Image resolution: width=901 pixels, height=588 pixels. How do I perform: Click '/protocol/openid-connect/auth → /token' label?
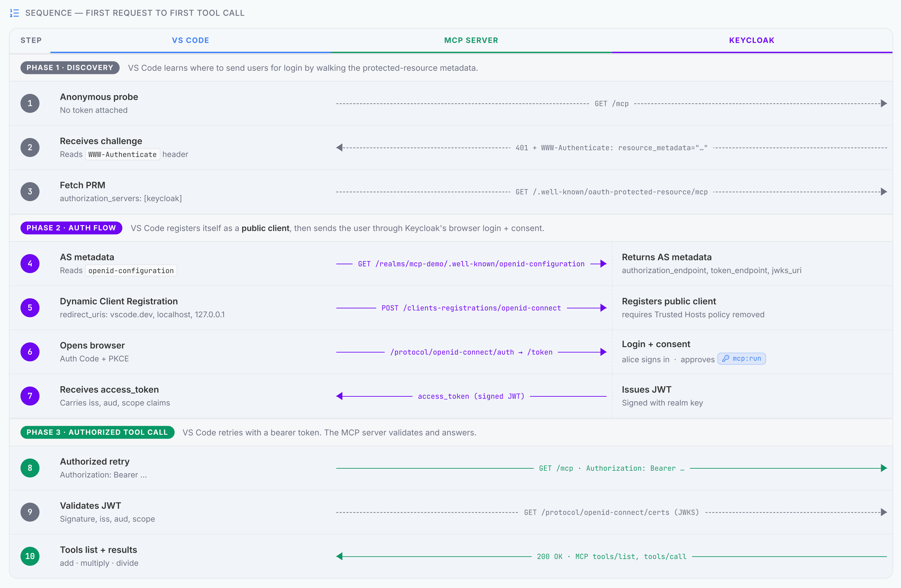coord(471,352)
